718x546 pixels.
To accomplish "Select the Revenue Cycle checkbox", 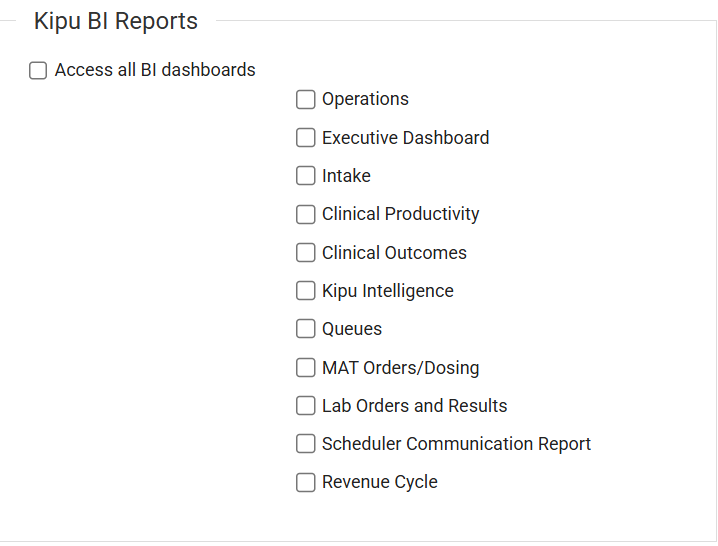I will coord(306,483).
